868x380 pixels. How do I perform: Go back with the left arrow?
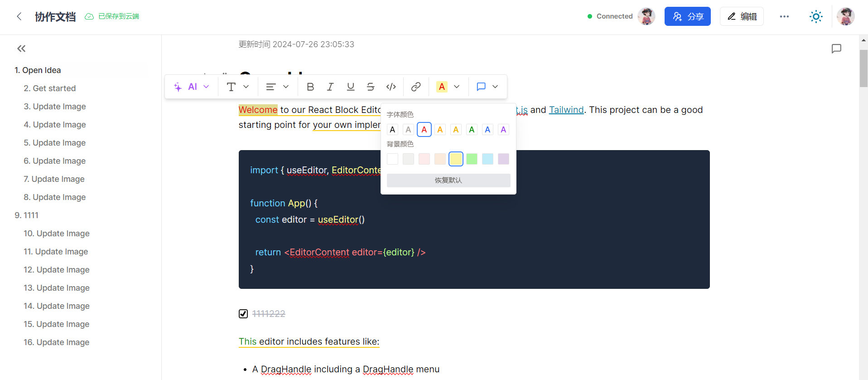tap(19, 16)
